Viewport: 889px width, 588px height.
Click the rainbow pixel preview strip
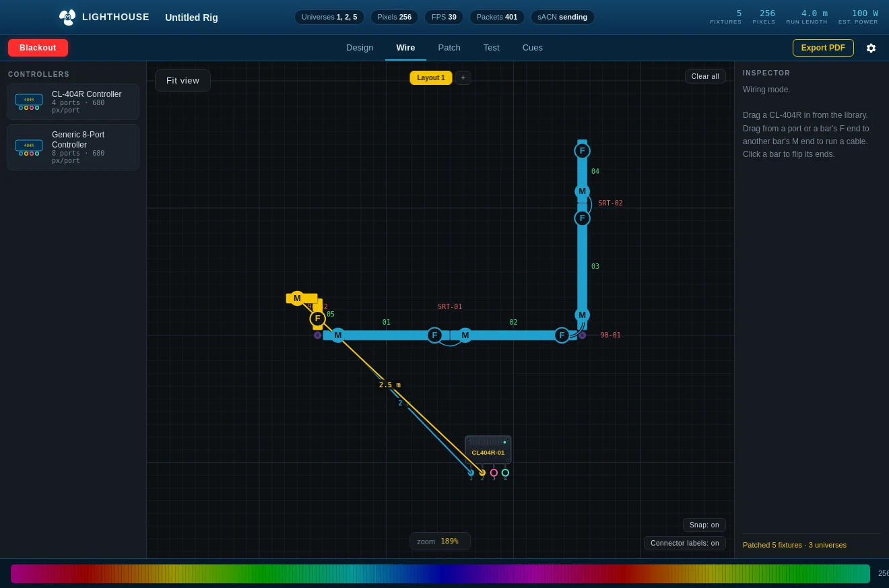[x=440, y=574]
